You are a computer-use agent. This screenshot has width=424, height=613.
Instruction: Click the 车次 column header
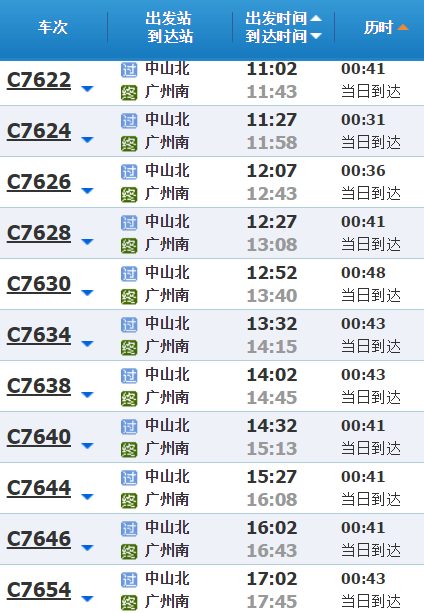pyautogui.click(x=53, y=27)
